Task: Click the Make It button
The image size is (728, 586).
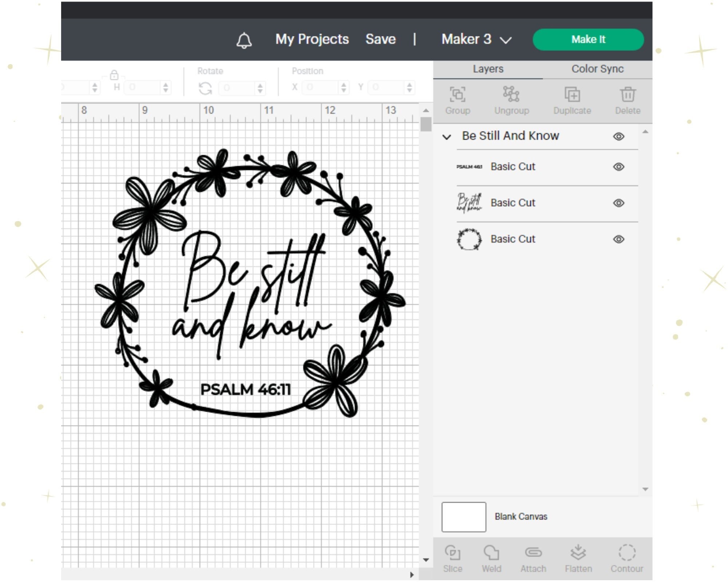Action: 588,39
